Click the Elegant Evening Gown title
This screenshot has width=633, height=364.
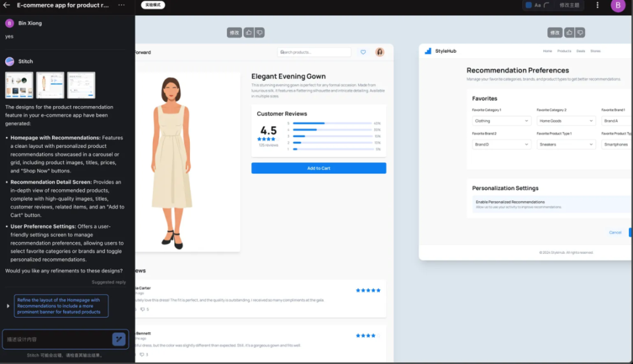tap(288, 76)
